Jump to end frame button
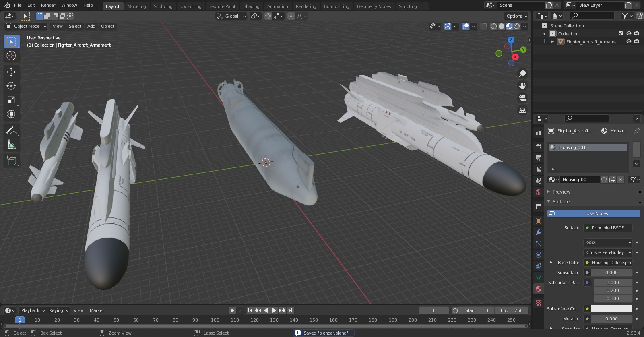The height and width of the screenshot is (337, 644). point(291,310)
